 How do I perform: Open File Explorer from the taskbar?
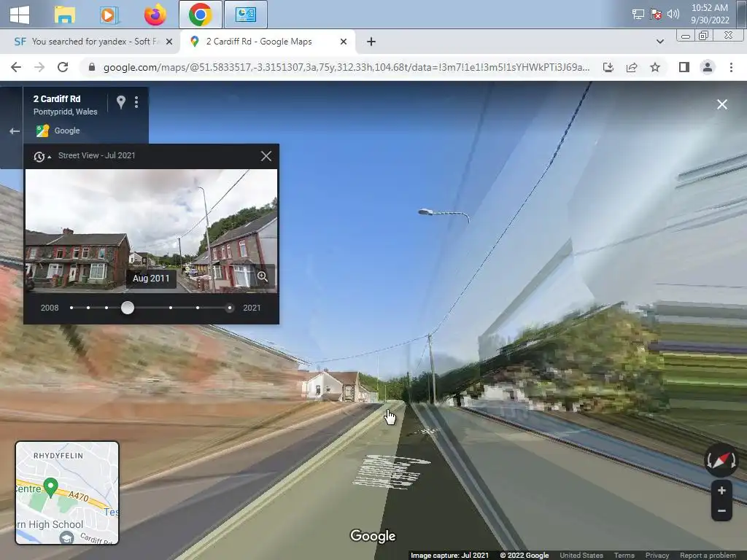[64, 15]
